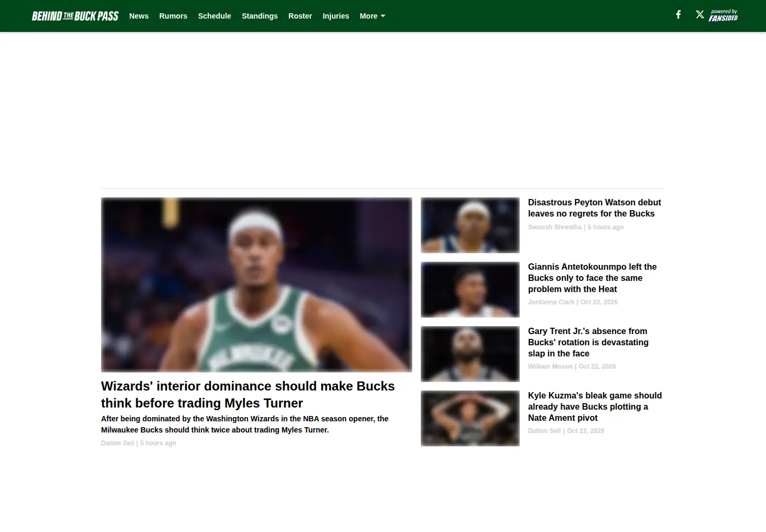
Task: Open William Moxon author byline
Action: [550, 367]
